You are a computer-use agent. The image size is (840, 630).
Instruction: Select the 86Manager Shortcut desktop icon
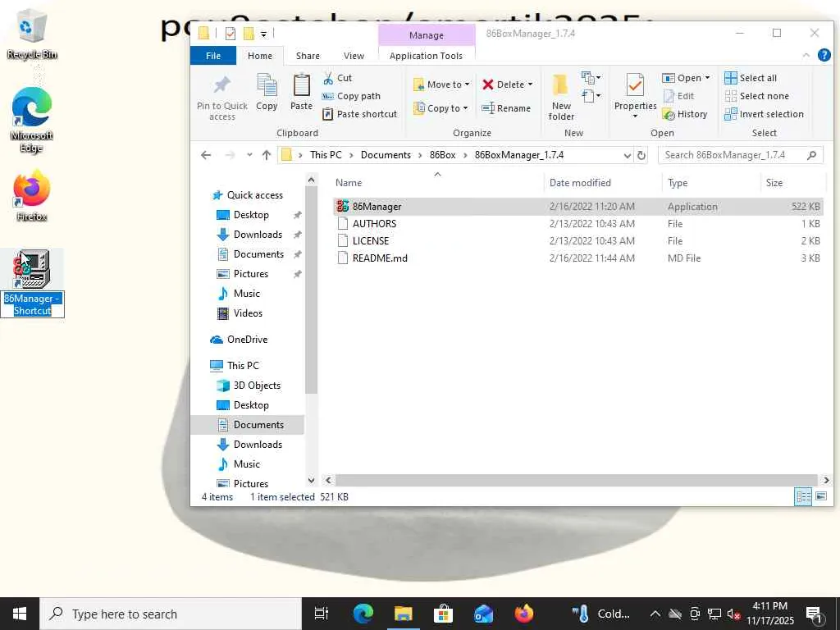click(32, 283)
